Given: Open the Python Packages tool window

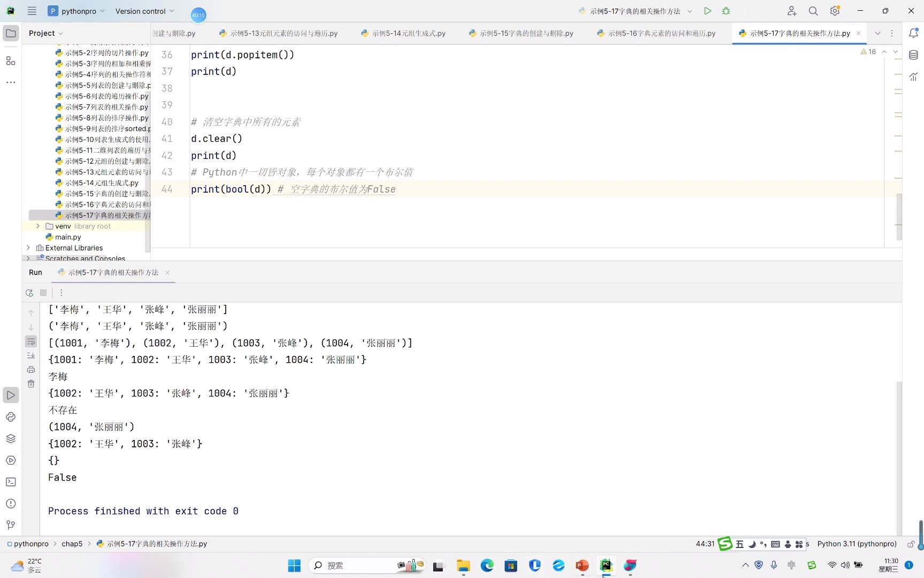Looking at the screenshot, I should click(11, 438).
